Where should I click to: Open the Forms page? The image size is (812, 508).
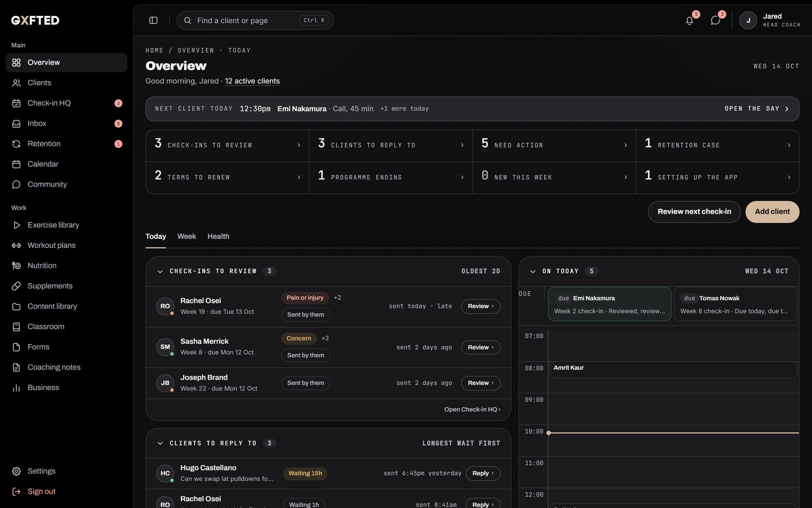point(66,347)
